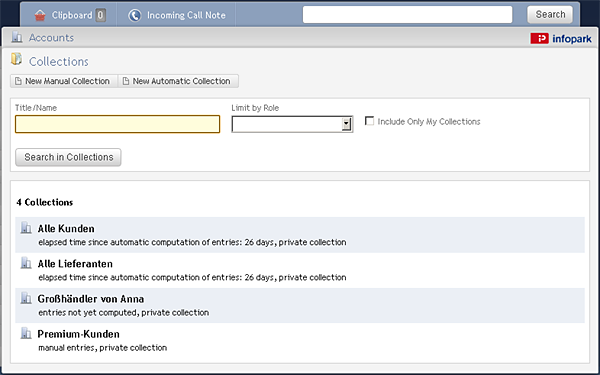Click the document icon on New Automatic Collection

coord(126,81)
